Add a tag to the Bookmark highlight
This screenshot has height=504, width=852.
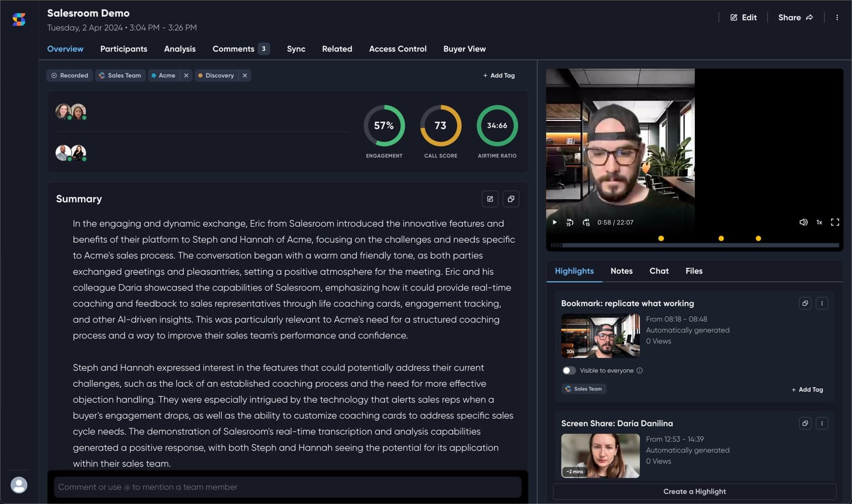807,389
